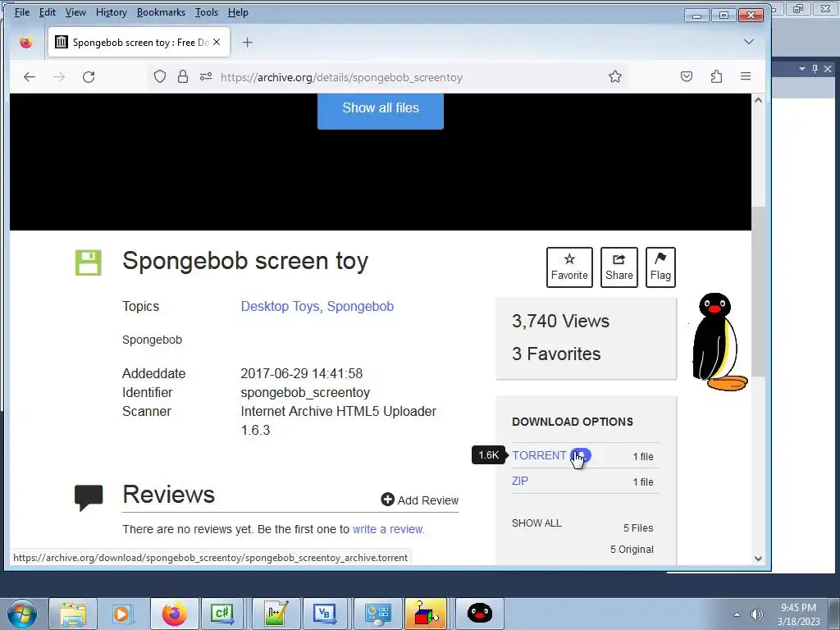Open the C# taskbar application icon
The height and width of the screenshot is (630, 840).
pos(222,614)
